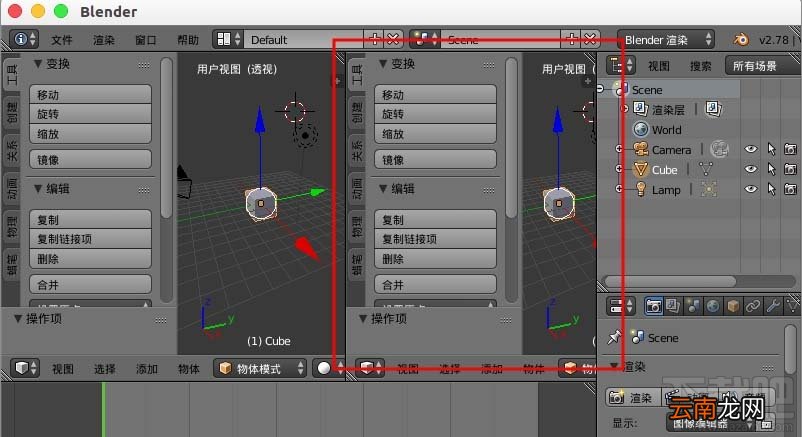Open 物体 menu in left 3D view header
Screen dimensions: 802x437
tap(189, 369)
